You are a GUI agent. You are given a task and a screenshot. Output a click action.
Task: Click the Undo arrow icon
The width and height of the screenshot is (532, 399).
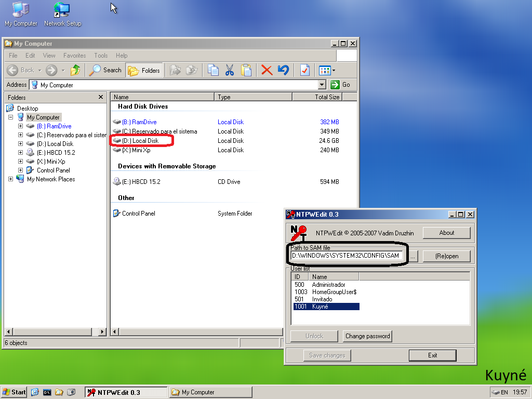[x=283, y=70]
